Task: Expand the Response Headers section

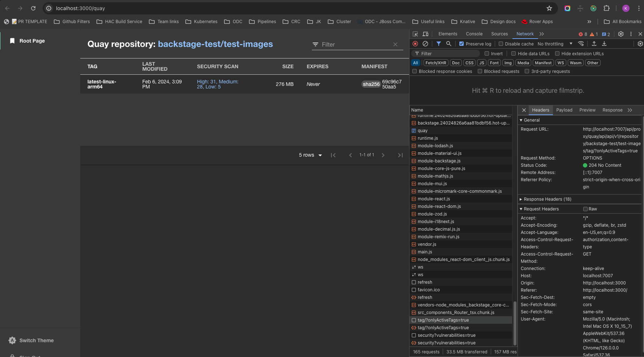Action: [547, 199]
